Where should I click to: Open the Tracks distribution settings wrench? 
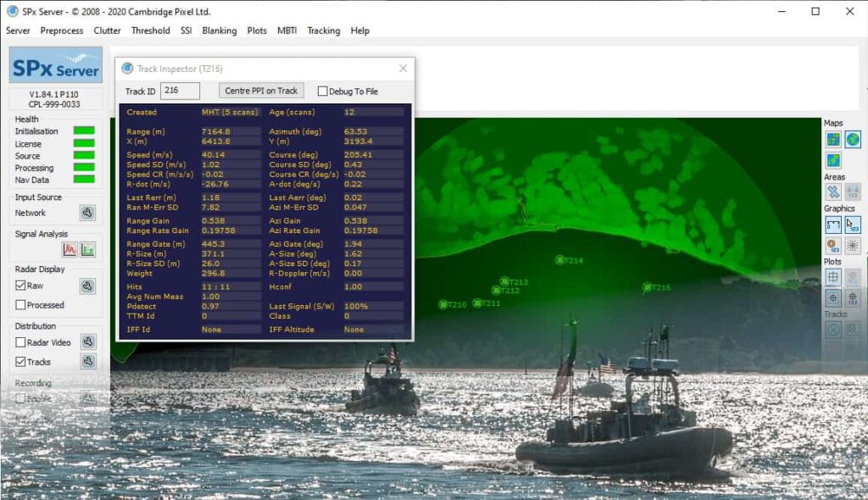point(88,362)
